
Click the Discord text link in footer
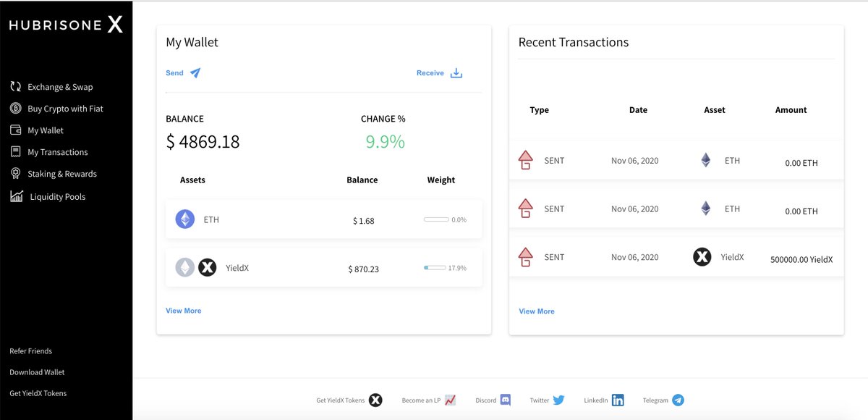[x=486, y=400]
